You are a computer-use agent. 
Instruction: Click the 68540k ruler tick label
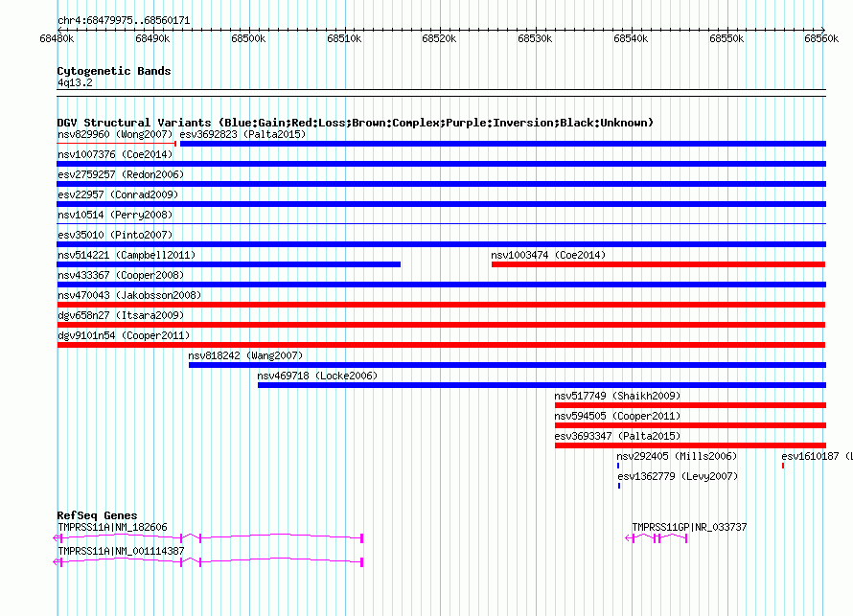pos(631,38)
